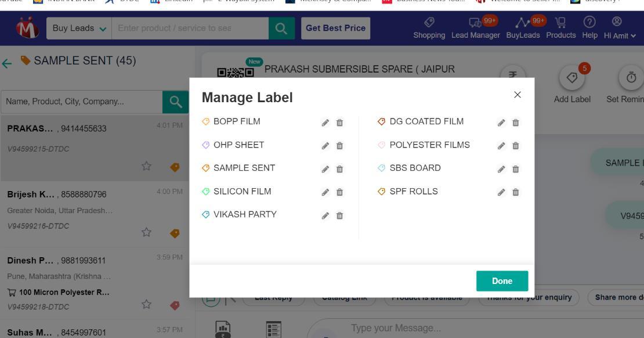The width and height of the screenshot is (644, 338).
Task: Open the Hi Amit account menu
Action: [624, 28]
